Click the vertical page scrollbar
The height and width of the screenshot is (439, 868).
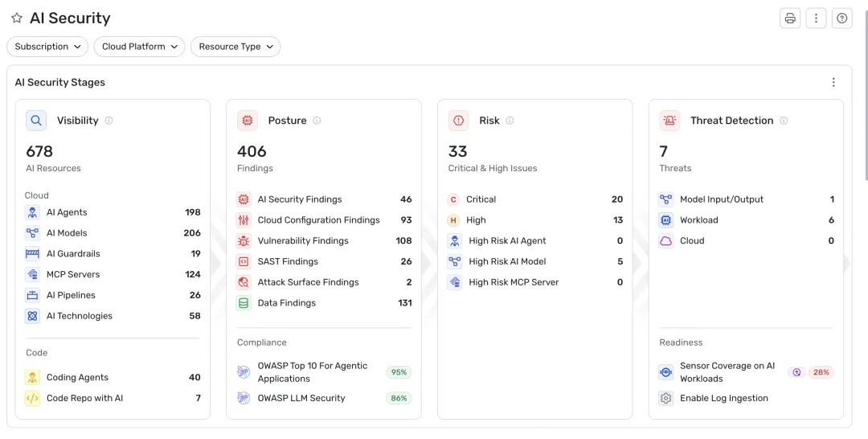tap(865, 96)
